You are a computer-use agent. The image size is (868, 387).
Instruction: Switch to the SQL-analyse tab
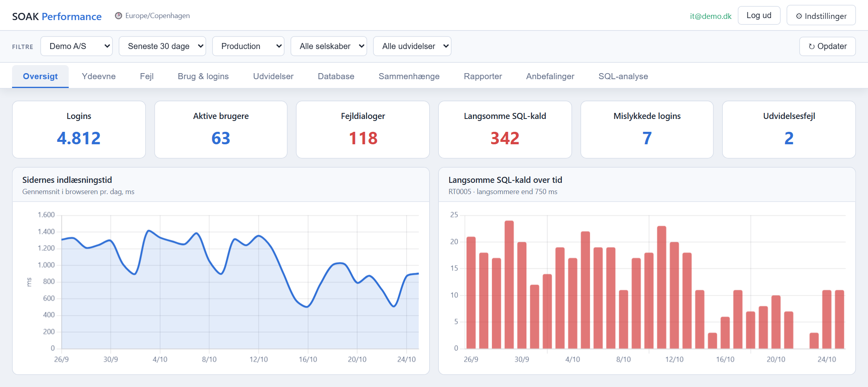point(623,76)
